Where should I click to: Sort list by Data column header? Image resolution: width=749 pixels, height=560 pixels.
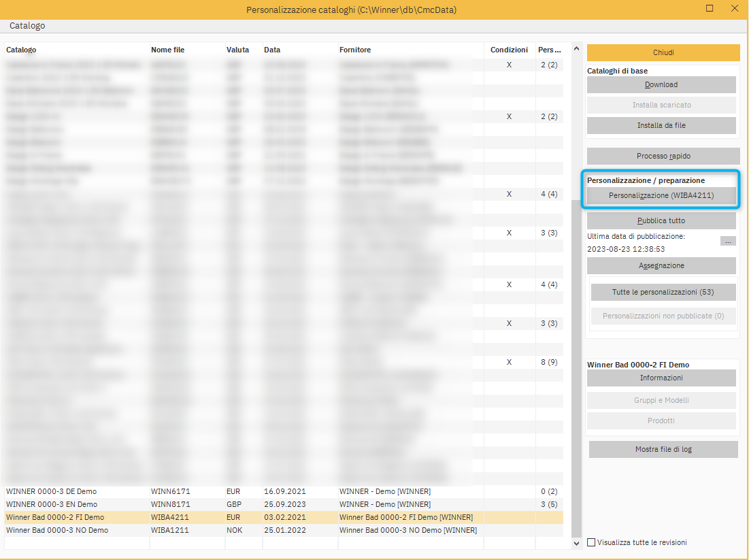click(x=272, y=50)
